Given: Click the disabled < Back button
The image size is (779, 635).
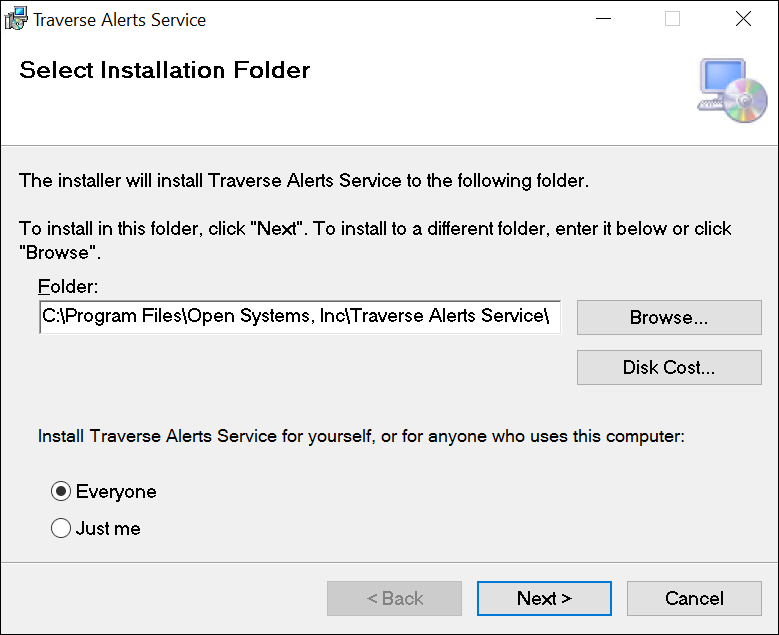Looking at the screenshot, I should [394, 599].
